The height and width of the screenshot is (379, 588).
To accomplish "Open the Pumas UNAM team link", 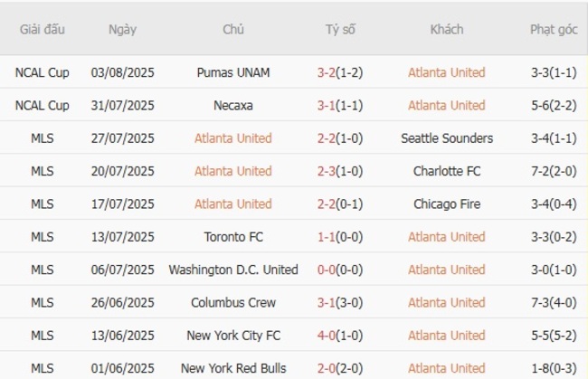I will [232, 72].
